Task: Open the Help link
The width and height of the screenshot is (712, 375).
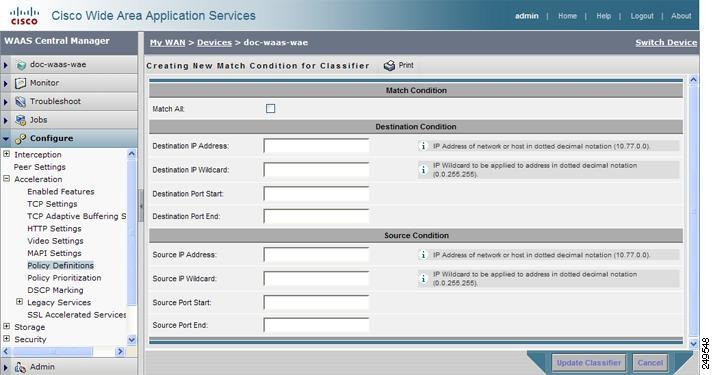Action: pyautogui.click(x=603, y=16)
